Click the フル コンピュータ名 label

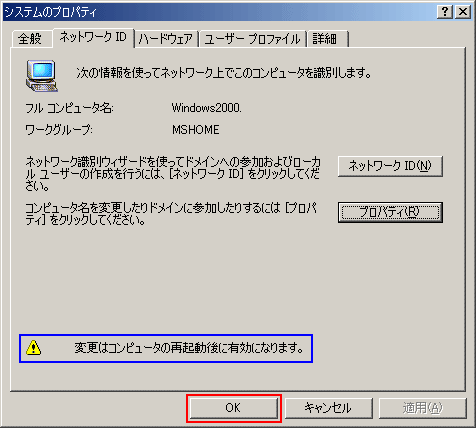coord(69,108)
